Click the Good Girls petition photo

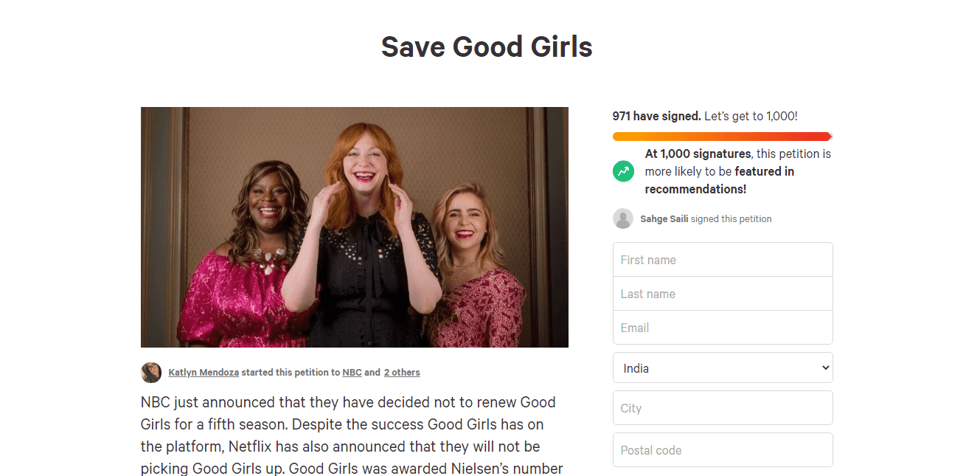pyautogui.click(x=354, y=227)
